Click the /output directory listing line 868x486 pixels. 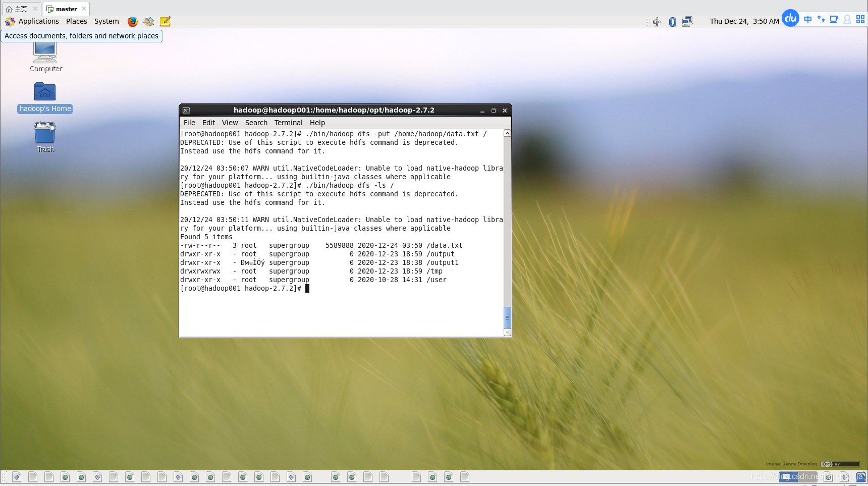point(317,254)
